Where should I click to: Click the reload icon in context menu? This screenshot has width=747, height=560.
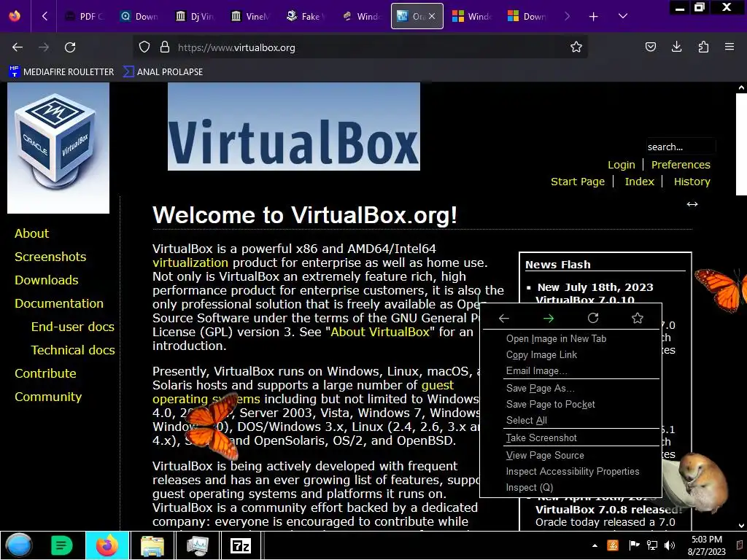point(593,318)
